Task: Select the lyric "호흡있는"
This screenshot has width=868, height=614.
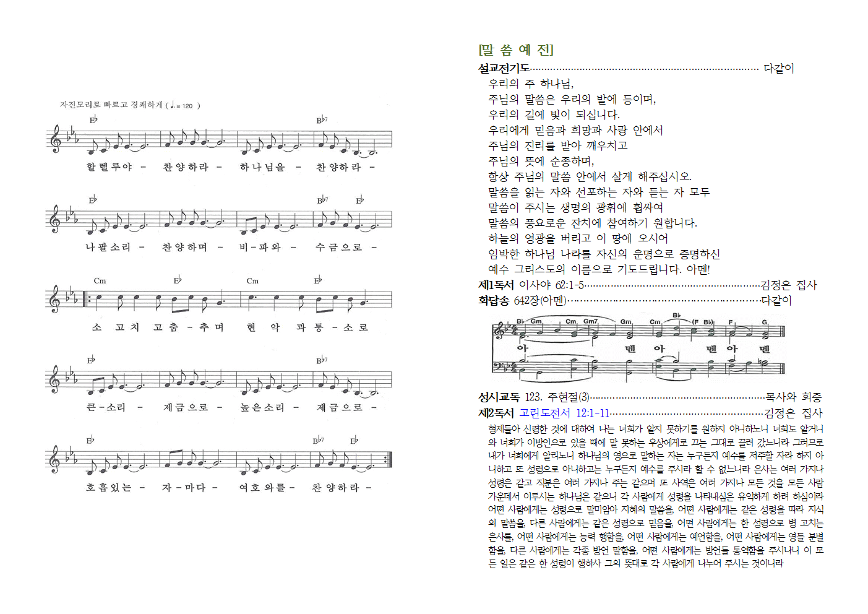Action: point(108,487)
